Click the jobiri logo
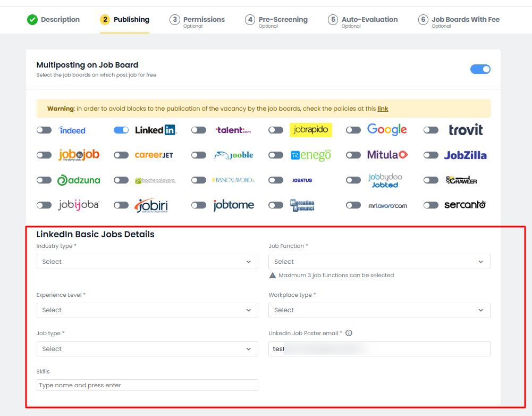This screenshot has height=416, width=532. pos(151,205)
